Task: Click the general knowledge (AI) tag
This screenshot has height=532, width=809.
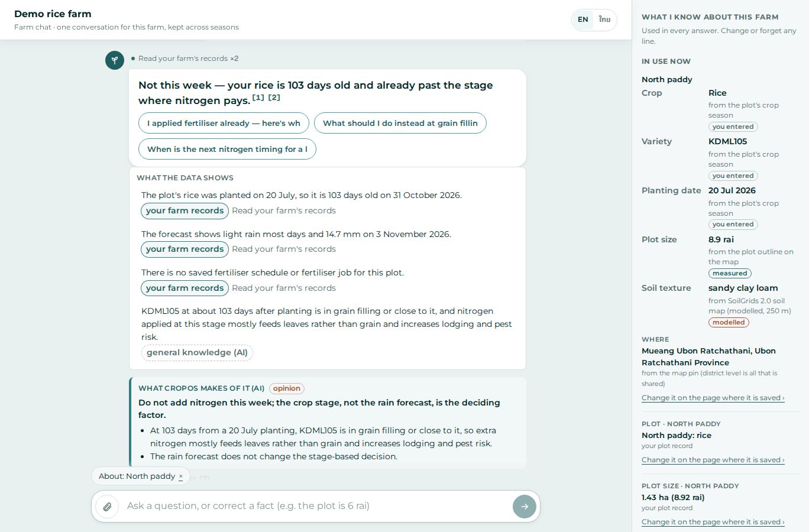Action: (x=197, y=353)
